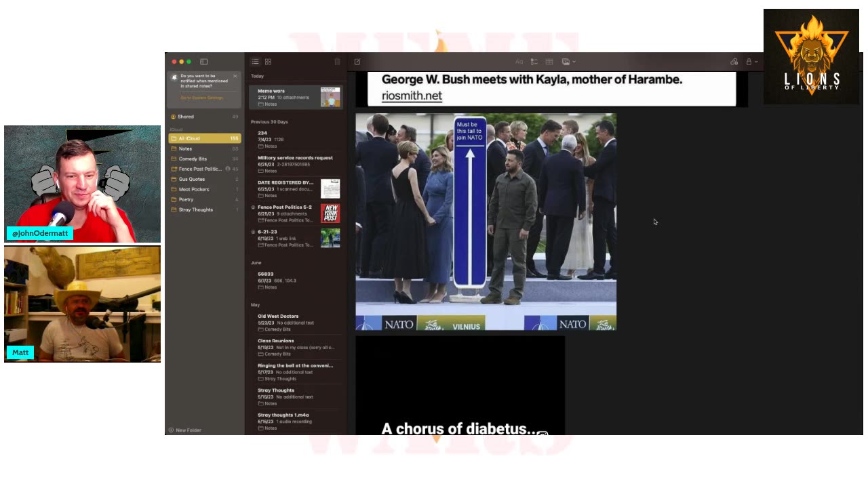
Task: Open the Meat Packers folder
Action: click(x=204, y=189)
